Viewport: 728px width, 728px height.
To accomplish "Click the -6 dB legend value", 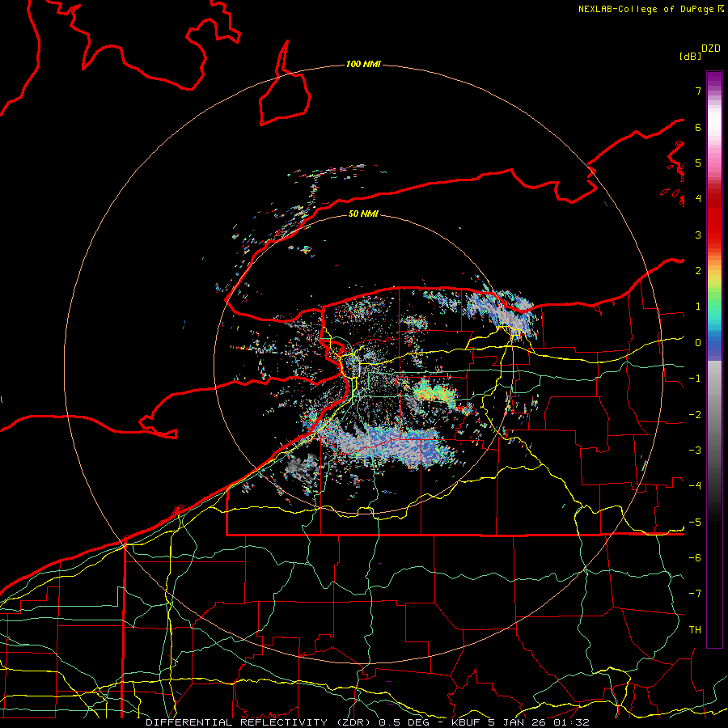I will (x=695, y=558).
